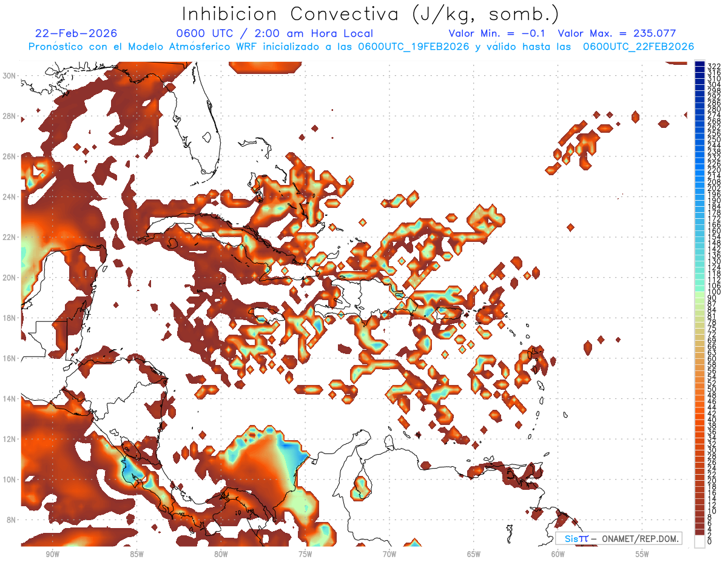Click the 90W longitude label

pos(52,554)
